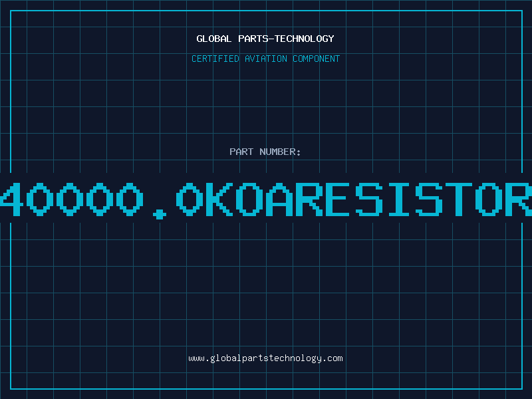Image resolution: width=532 pixels, height=399 pixels.
Task: Click the large part number 40000.0KOARESISTOR text
Action: (x=266, y=200)
